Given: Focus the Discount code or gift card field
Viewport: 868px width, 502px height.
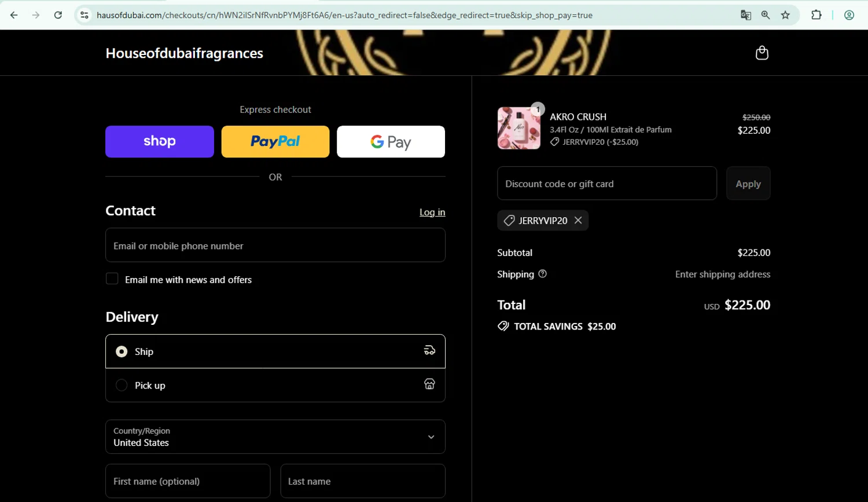Looking at the screenshot, I should click(607, 184).
